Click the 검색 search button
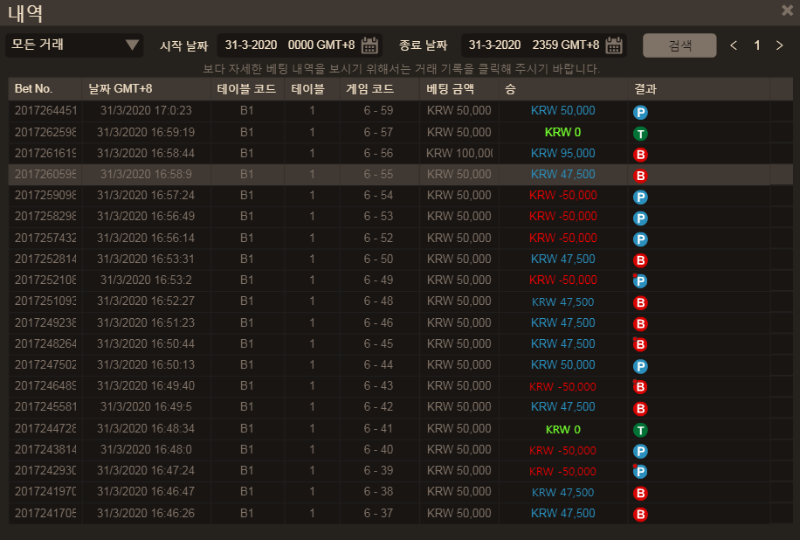The height and width of the screenshot is (540, 800). [x=679, y=45]
